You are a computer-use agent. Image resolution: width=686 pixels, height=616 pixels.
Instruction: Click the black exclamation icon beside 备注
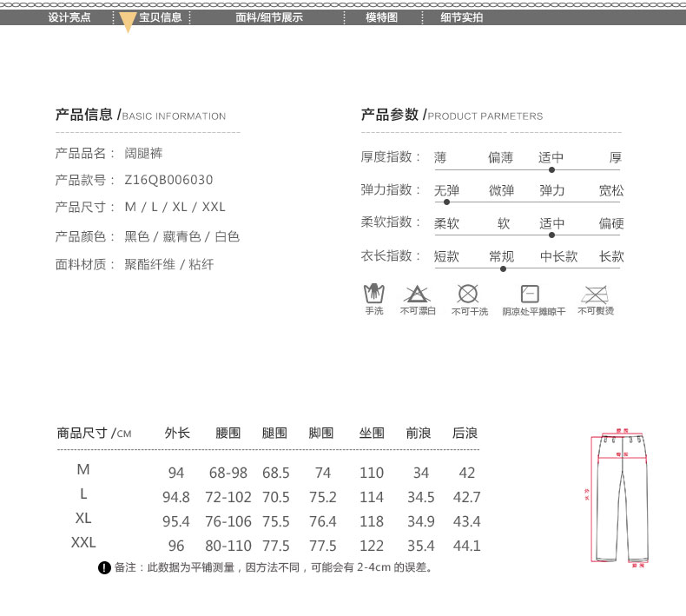click(x=104, y=568)
